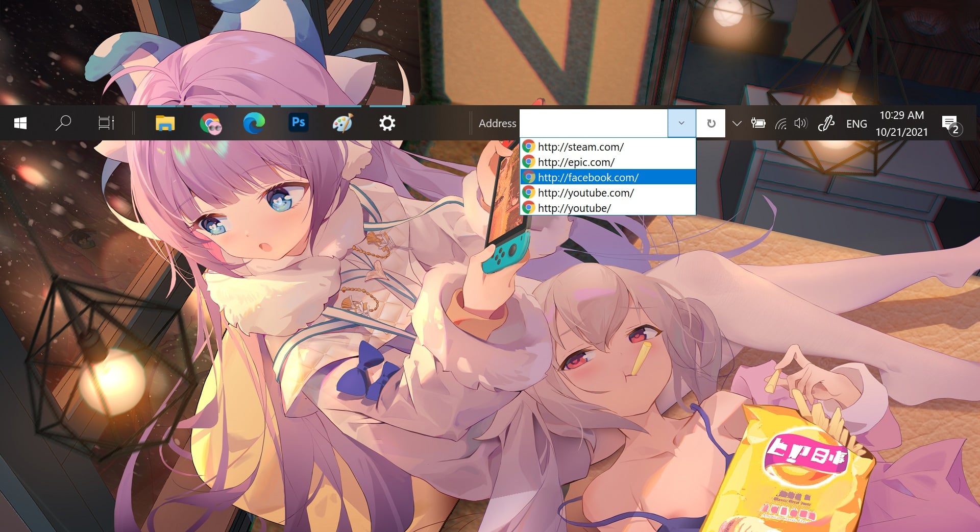Launch Microsoft Edge from taskbar

point(254,123)
